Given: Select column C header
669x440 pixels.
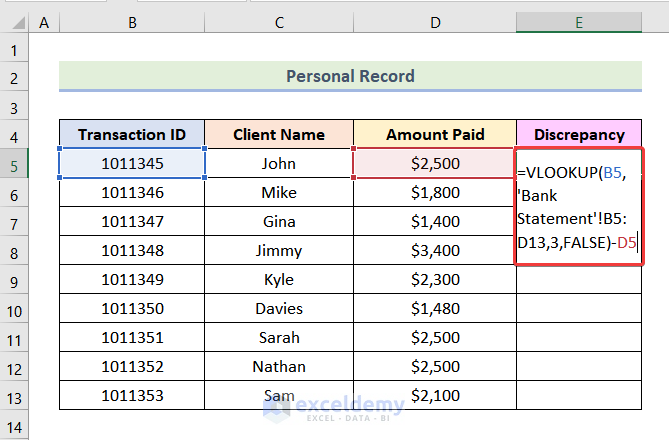Looking at the screenshot, I should pyautogui.click(x=279, y=22).
